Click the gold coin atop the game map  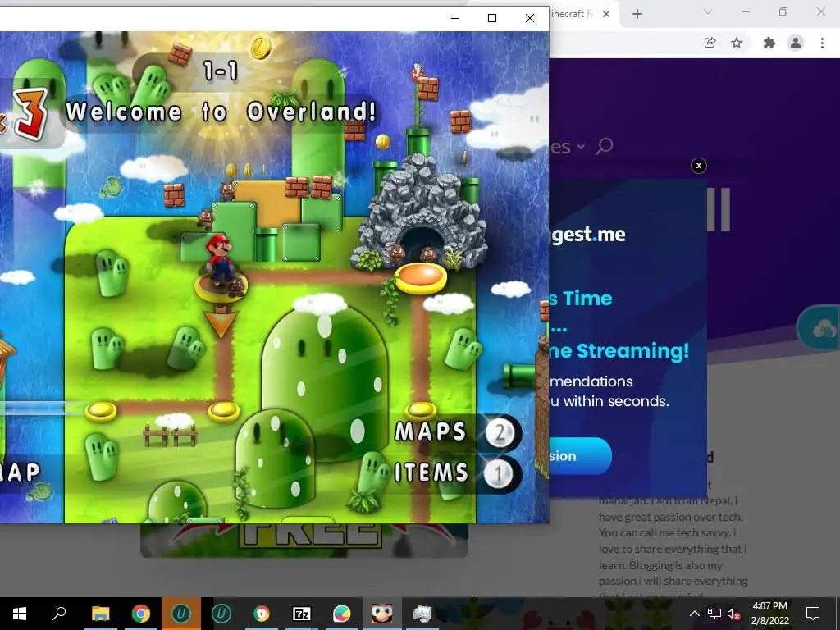coord(261,48)
